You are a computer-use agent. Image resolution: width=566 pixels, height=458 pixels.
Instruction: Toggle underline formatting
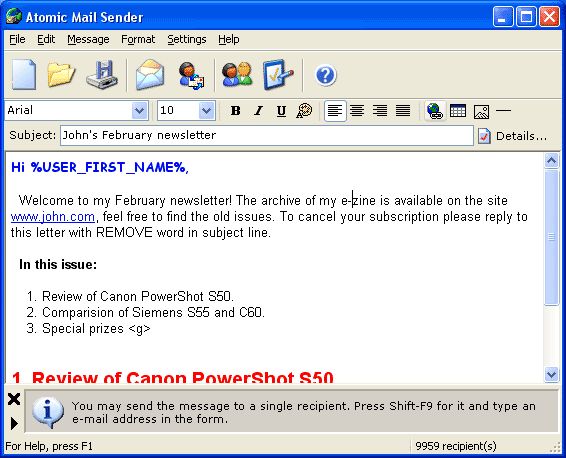281,111
